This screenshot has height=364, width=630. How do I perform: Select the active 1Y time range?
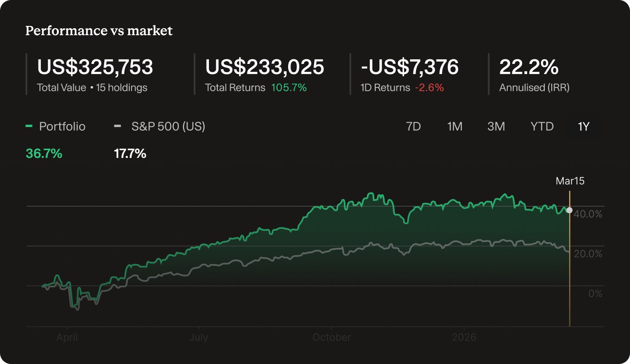(x=583, y=126)
